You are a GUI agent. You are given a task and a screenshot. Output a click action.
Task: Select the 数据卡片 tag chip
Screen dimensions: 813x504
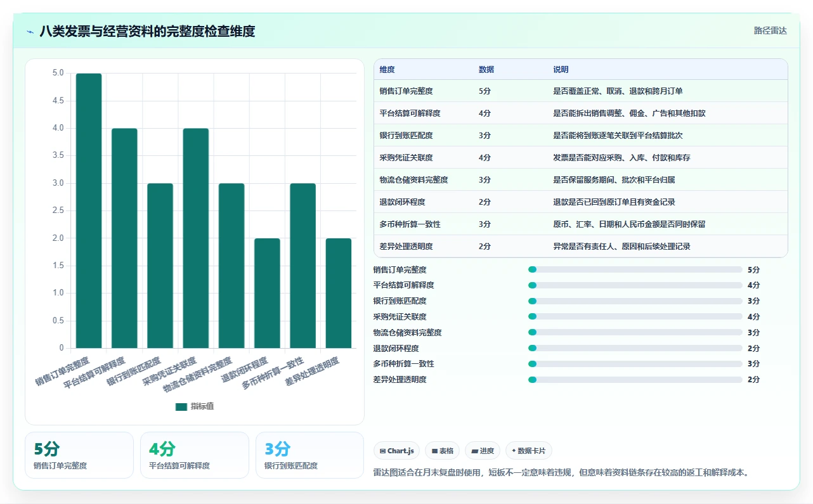point(529,451)
